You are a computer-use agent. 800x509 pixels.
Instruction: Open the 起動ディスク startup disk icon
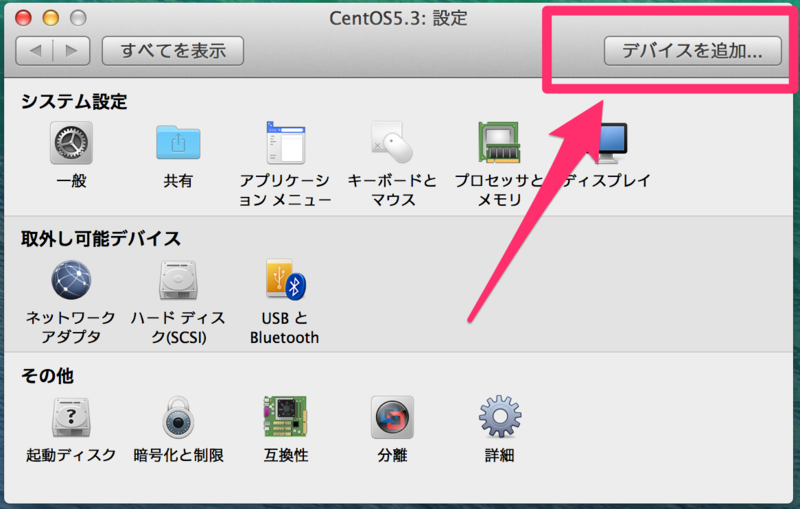tap(71, 417)
